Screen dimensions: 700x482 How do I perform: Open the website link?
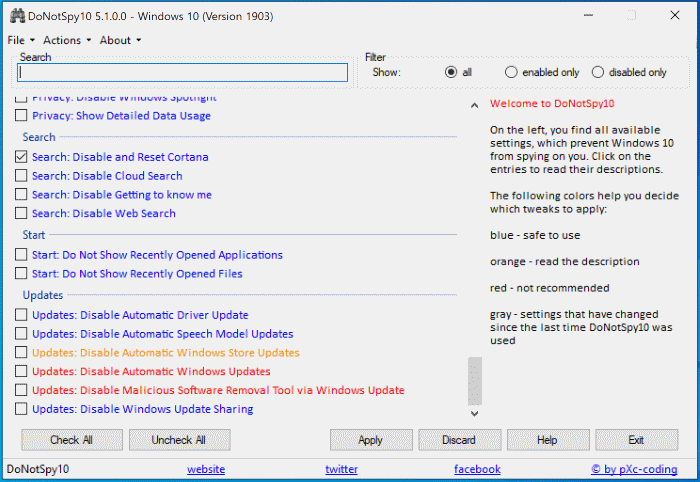206,469
